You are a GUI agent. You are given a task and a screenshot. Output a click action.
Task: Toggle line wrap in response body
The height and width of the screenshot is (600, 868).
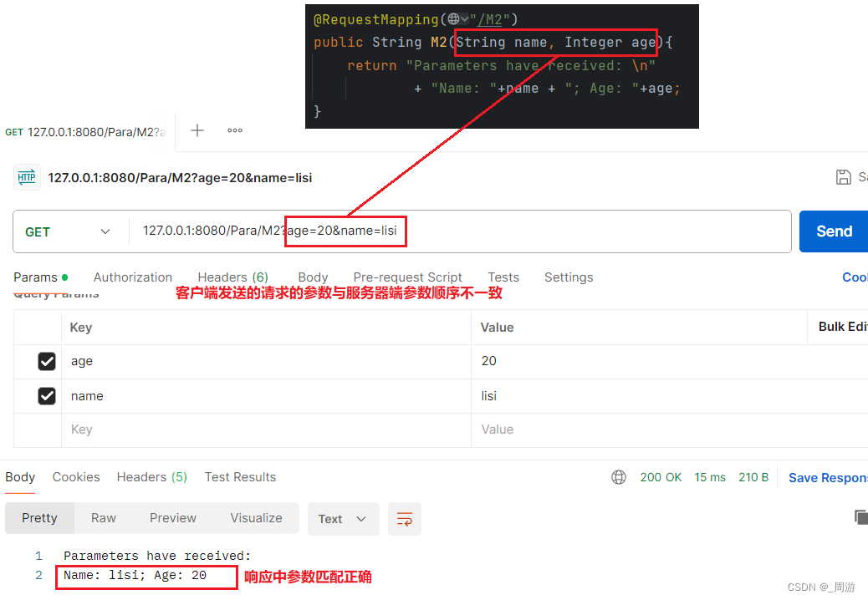[405, 519]
